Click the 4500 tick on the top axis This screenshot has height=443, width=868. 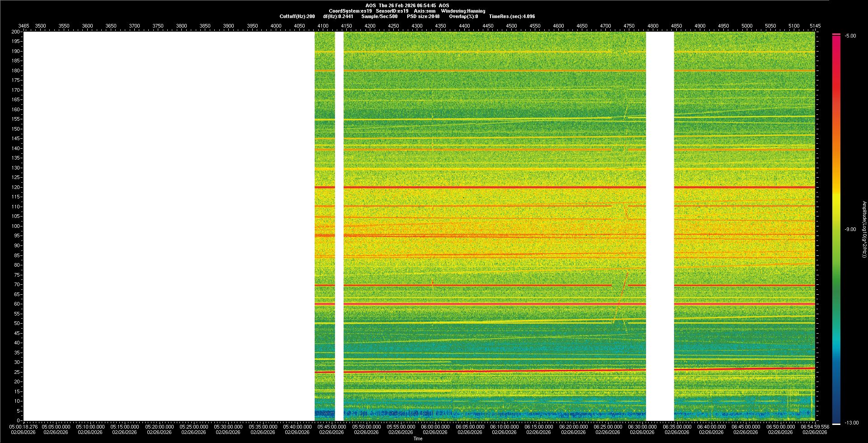tap(511, 26)
